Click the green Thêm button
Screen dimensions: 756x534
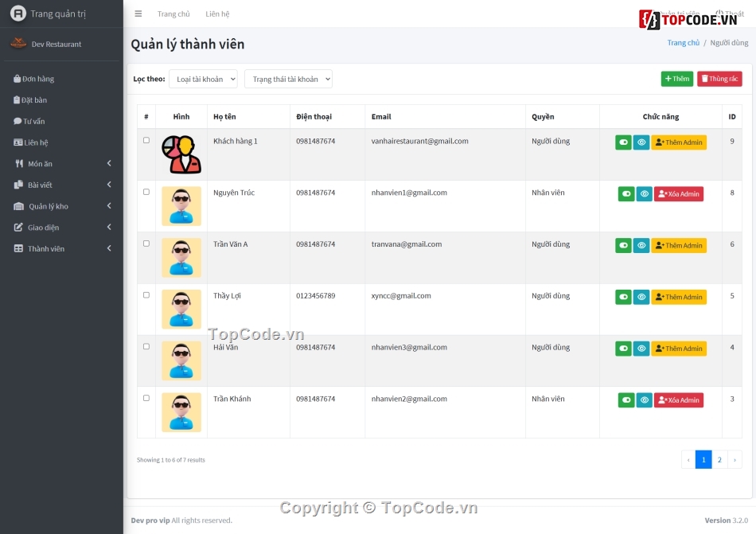tap(676, 79)
